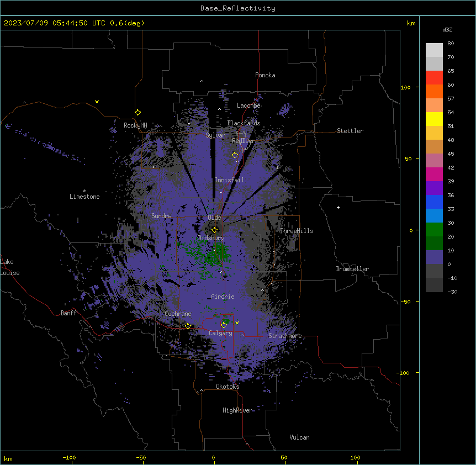Screen dimensions: 476x465
Task: Select the Olds city label
Action: (x=214, y=218)
